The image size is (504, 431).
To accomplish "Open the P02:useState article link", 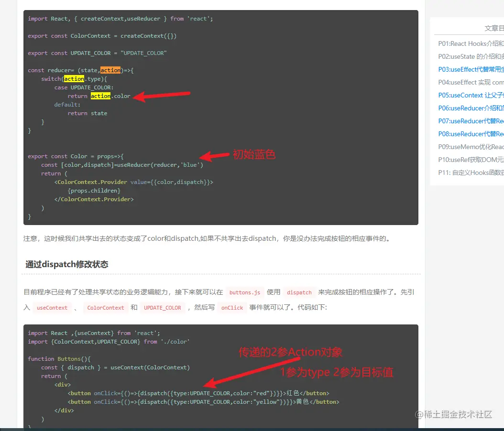I will click(x=471, y=56).
